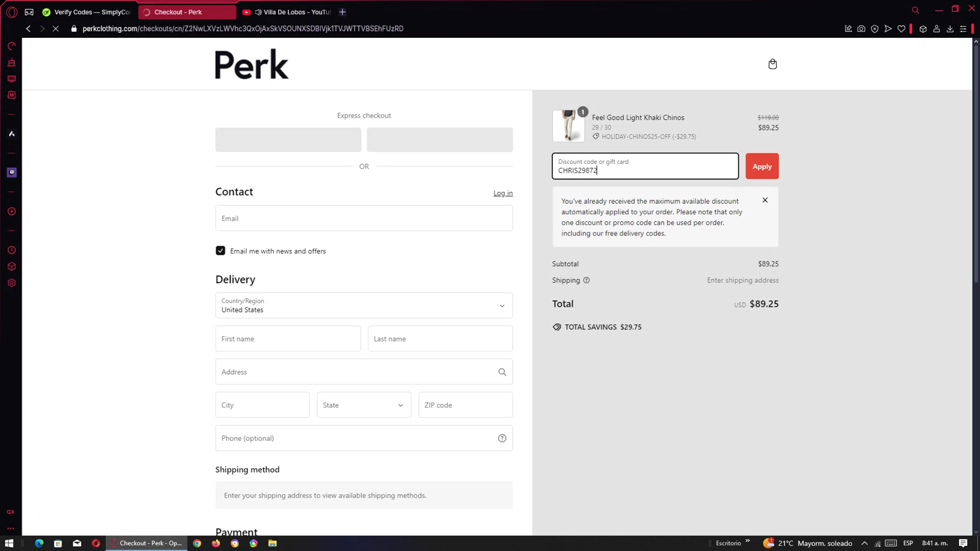Open the ad blocker shield icon
Image resolution: width=980 pixels, height=551 pixels.
tap(875, 29)
